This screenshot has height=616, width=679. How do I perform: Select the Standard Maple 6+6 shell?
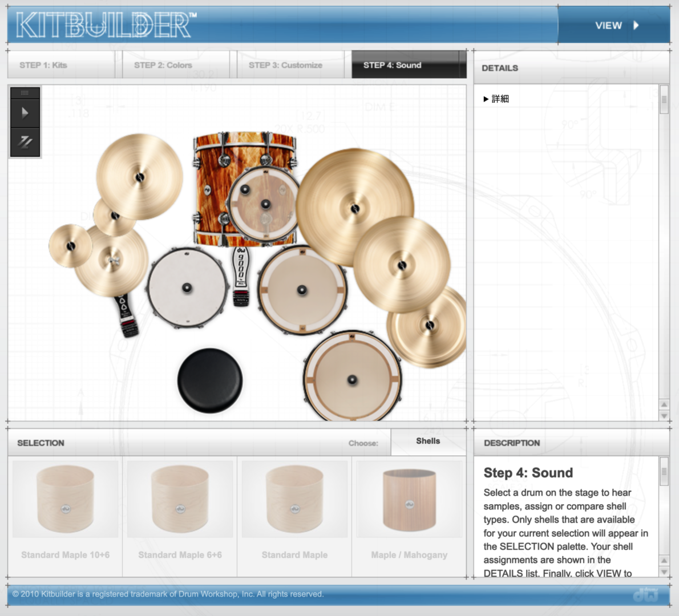point(180,516)
